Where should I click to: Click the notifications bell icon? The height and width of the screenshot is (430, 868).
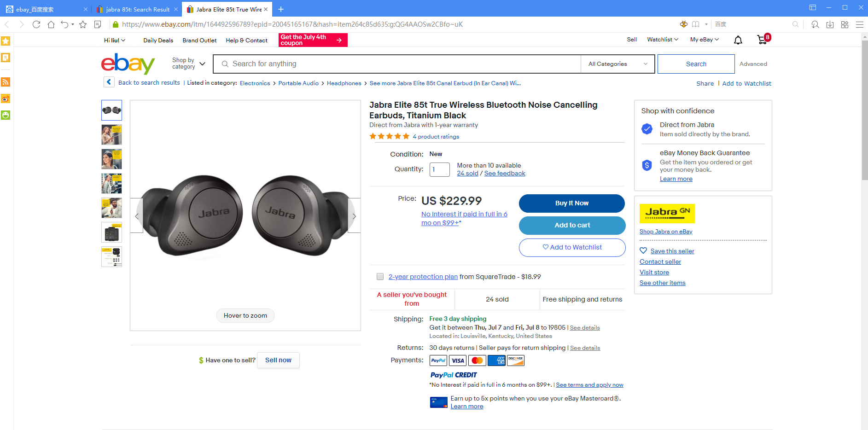(738, 40)
